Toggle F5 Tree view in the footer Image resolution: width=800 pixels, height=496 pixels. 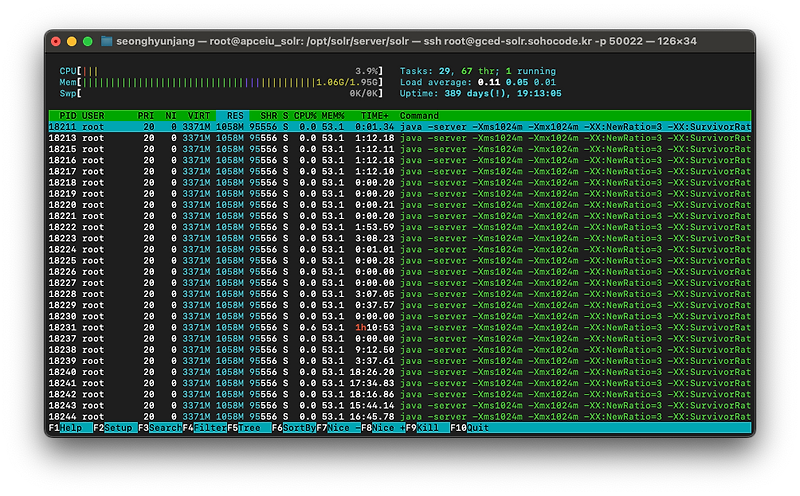tap(249, 428)
